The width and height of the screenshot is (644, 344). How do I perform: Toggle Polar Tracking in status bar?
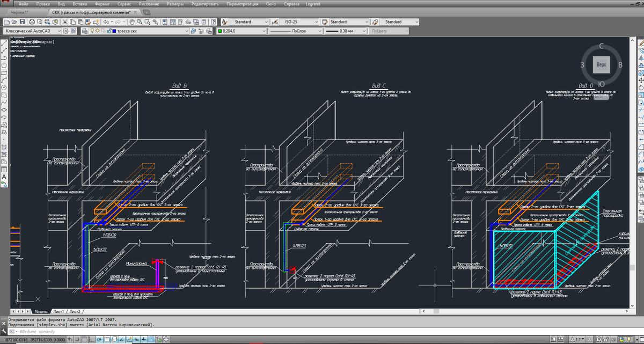tap(99, 340)
